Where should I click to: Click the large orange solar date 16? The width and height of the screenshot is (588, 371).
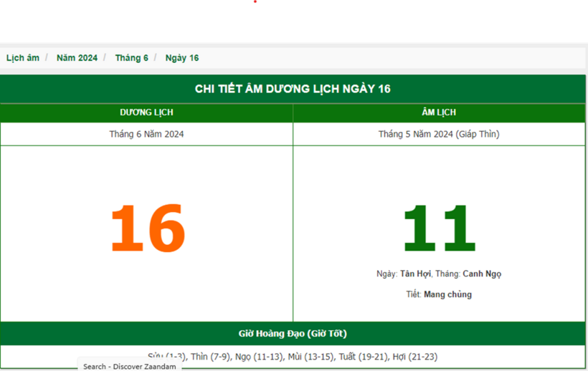(x=148, y=228)
